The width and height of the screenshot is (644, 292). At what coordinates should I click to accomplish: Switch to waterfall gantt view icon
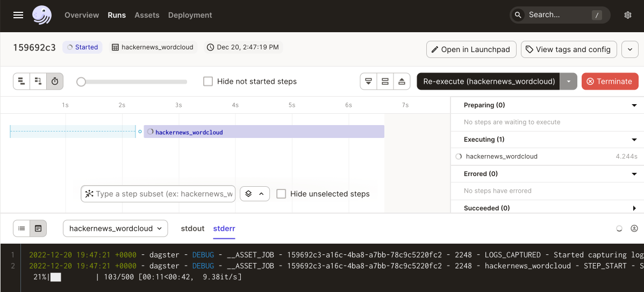pos(38,81)
